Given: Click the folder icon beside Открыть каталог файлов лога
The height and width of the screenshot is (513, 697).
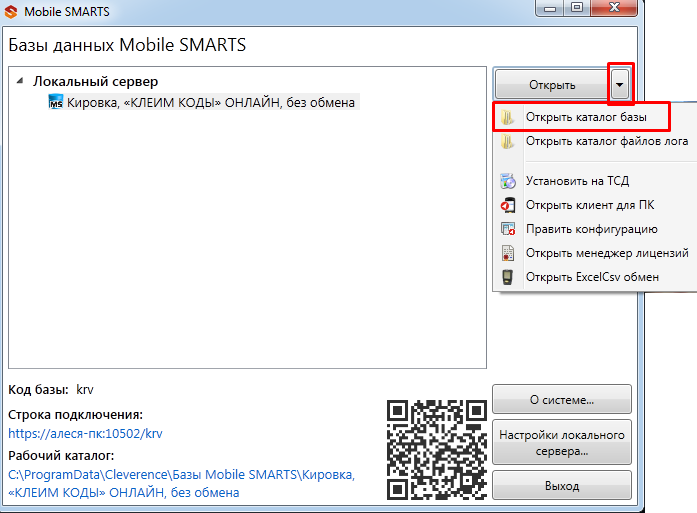Looking at the screenshot, I should click(507, 141).
